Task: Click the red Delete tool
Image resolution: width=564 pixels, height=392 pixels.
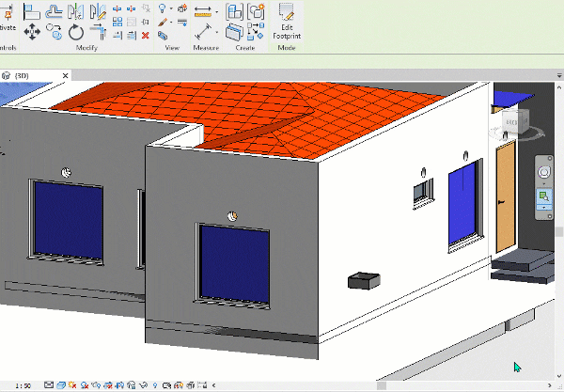Action: [146, 35]
